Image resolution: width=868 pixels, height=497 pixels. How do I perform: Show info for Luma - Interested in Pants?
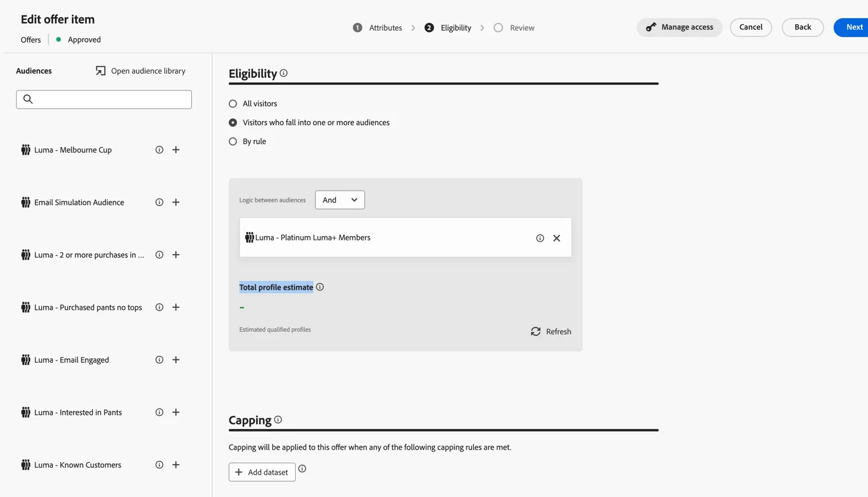point(159,413)
